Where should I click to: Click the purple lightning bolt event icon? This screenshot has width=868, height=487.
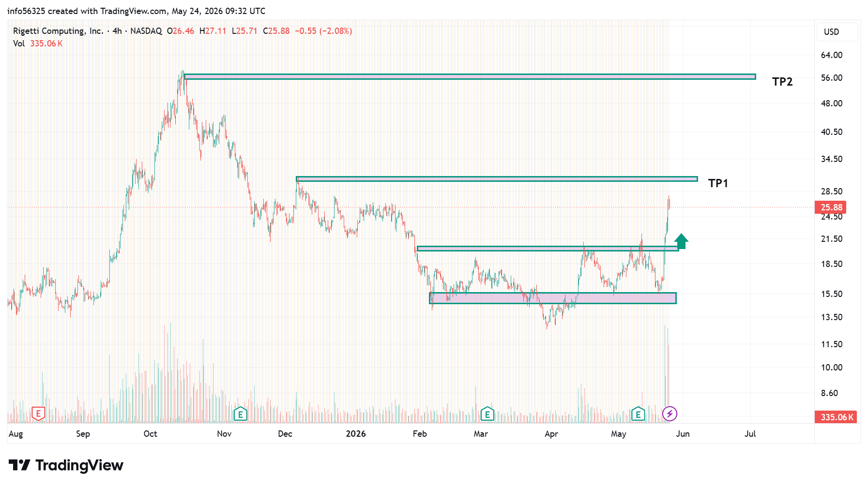pyautogui.click(x=670, y=413)
